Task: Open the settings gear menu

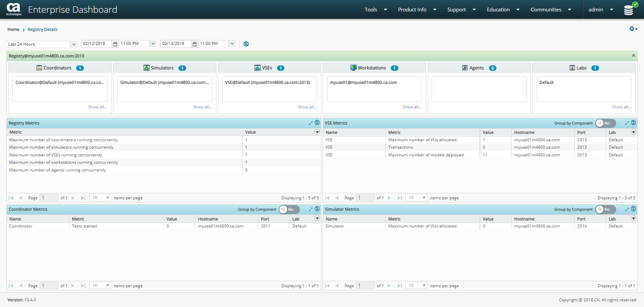Action: click(x=633, y=29)
